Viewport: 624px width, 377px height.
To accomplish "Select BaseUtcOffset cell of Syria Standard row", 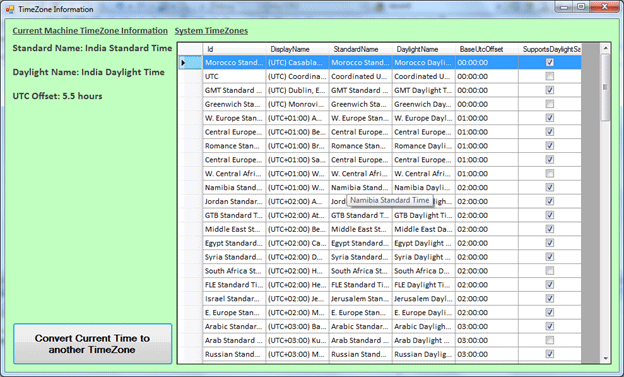I will [487, 257].
